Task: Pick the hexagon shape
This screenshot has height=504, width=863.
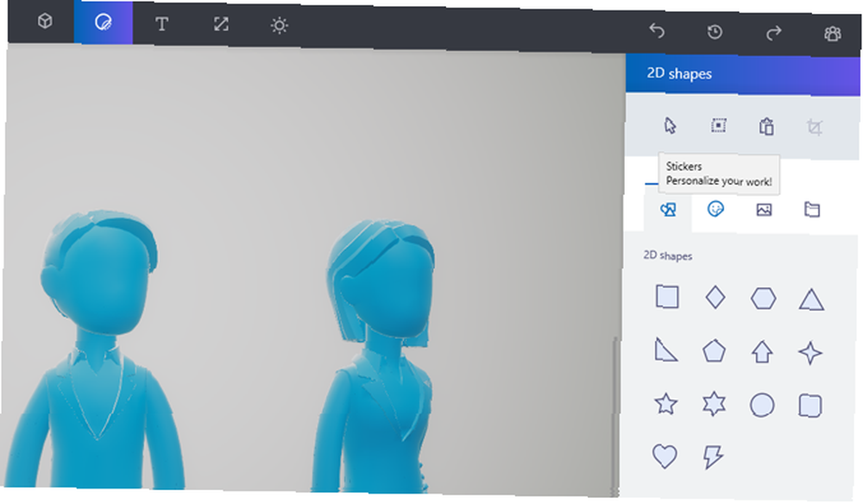Action: click(764, 299)
